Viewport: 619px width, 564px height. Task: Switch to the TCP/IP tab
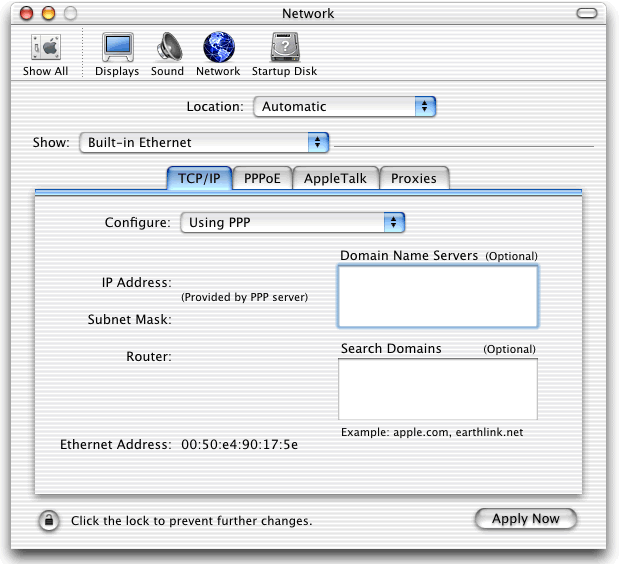199,178
